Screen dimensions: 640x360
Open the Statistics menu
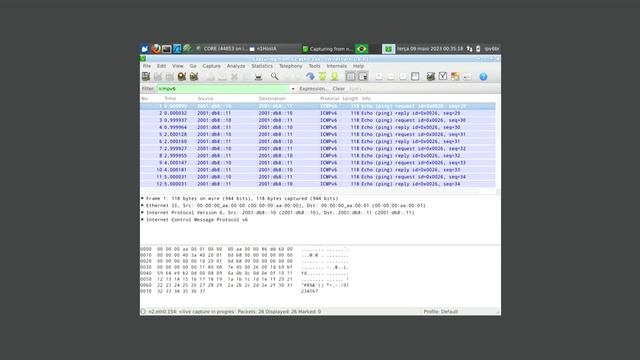tap(262, 66)
